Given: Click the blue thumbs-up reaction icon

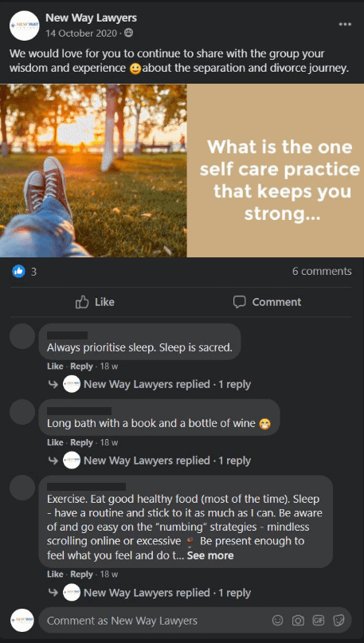Looking at the screenshot, I should [19, 271].
